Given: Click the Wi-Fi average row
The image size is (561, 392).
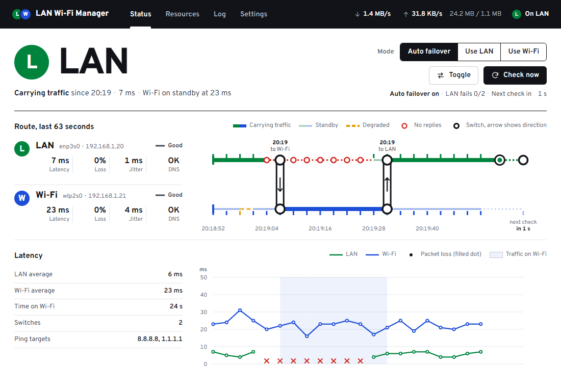Looking at the screenshot, I should coord(98,291).
